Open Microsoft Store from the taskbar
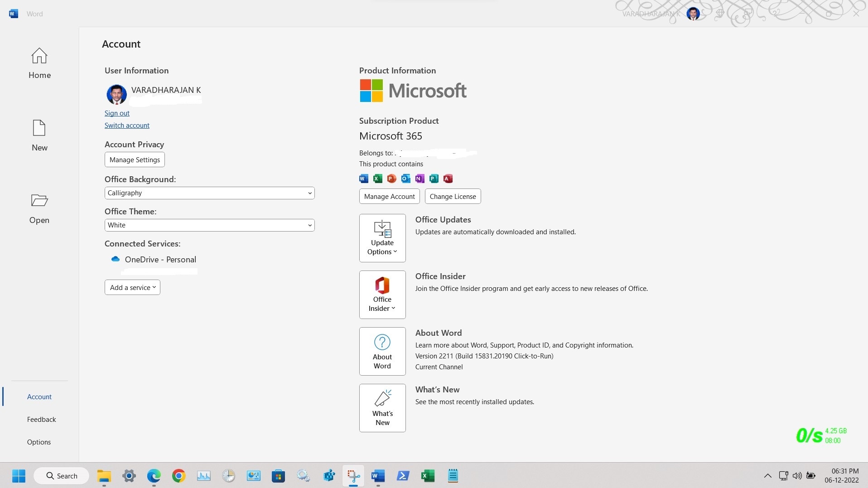This screenshot has height=488, width=868. pos(279,476)
